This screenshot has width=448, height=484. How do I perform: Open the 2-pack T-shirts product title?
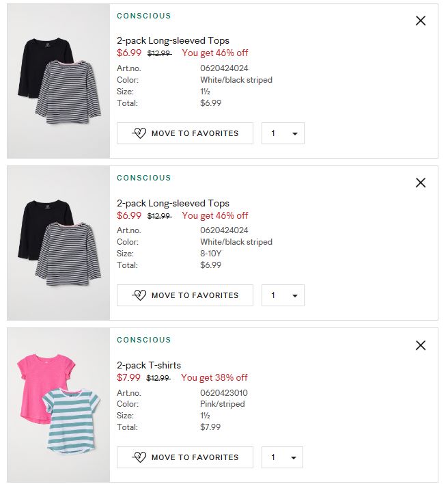[x=149, y=365]
